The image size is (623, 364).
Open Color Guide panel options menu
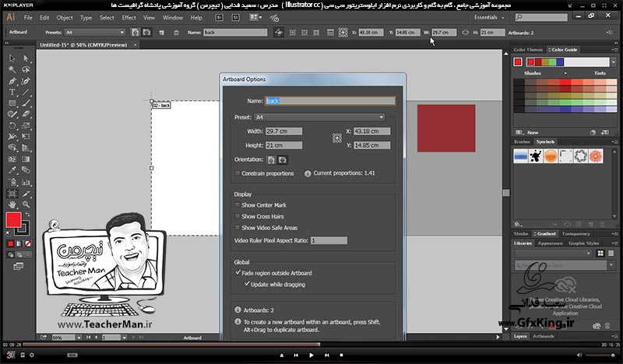click(614, 50)
